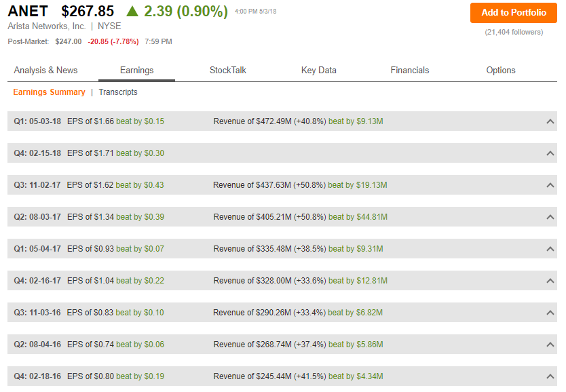Click the 4:00 PM 5/3/18 timestamp
This screenshot has height=392, width=566.
[x=256, y=12]
